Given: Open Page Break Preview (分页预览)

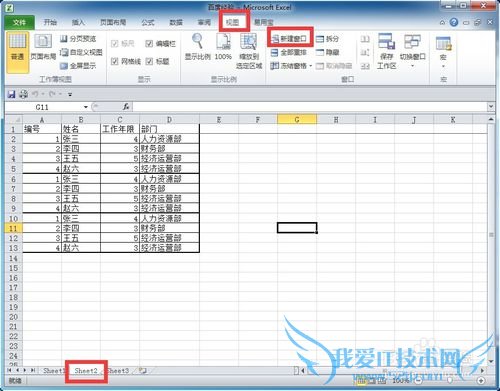Looking at the screenshot, I should 78,39.
